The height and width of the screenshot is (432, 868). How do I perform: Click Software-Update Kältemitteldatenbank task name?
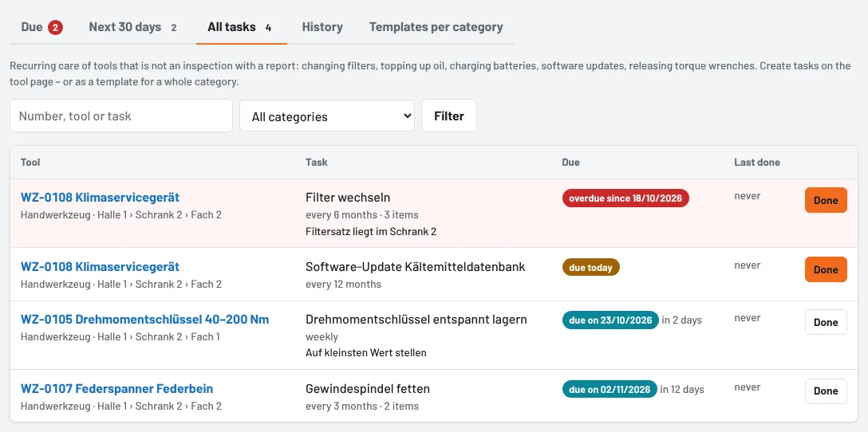point(415,266)
